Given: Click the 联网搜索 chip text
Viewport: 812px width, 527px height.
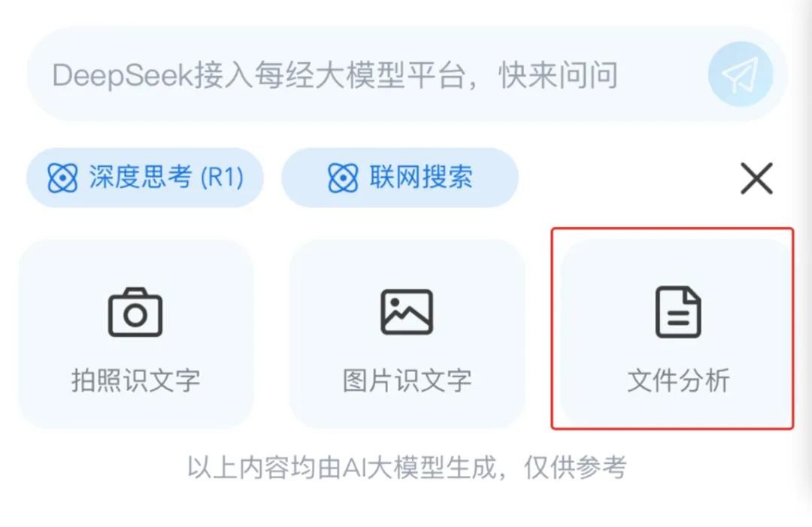Looking at the screenshot, I should [x=421, y=177].
